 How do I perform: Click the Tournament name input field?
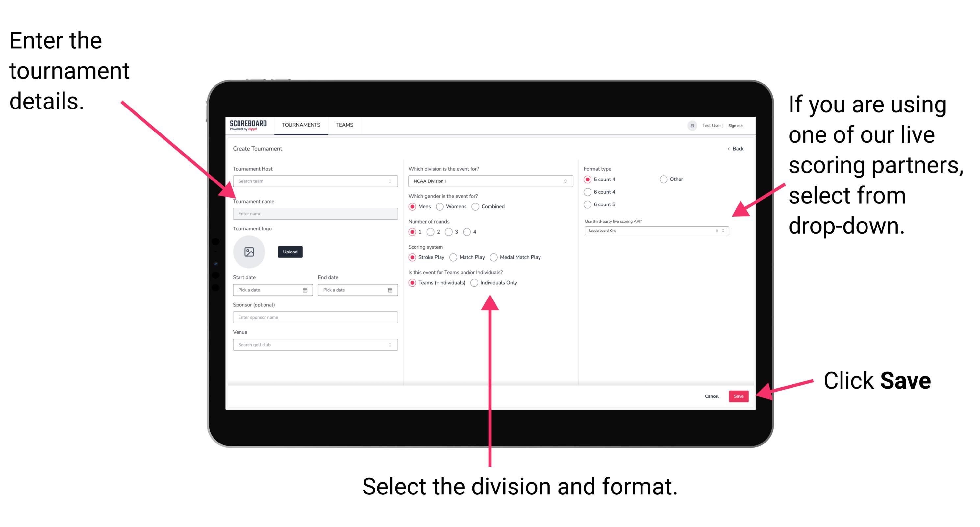pos(315,213)
